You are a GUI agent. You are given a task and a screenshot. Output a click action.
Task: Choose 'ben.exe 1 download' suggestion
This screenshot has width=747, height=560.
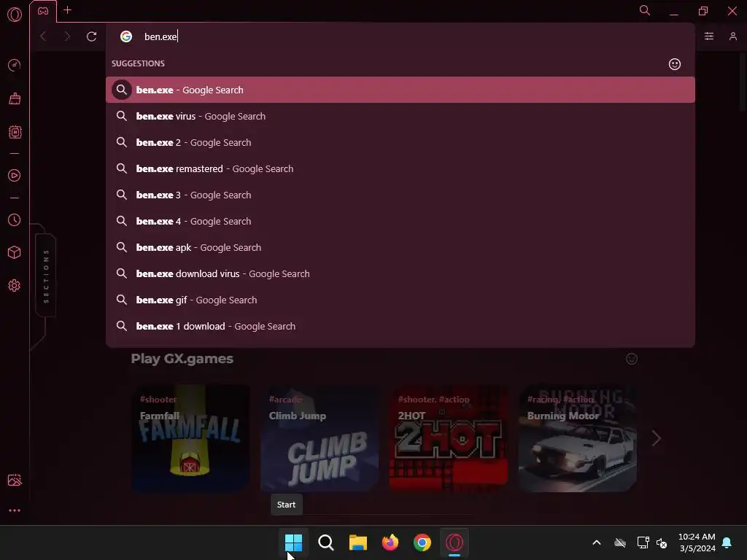pyautogui.click(x=400, y=326)
